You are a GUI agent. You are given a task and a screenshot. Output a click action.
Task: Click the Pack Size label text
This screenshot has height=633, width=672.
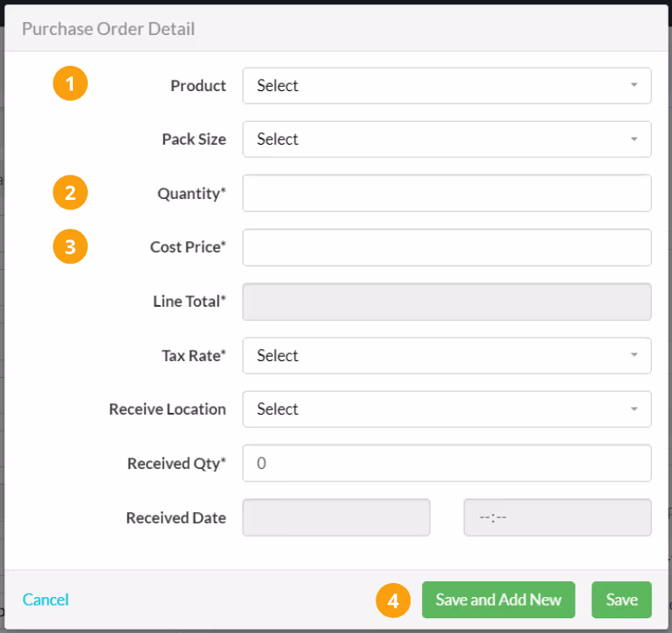click(x=194, y=139)
